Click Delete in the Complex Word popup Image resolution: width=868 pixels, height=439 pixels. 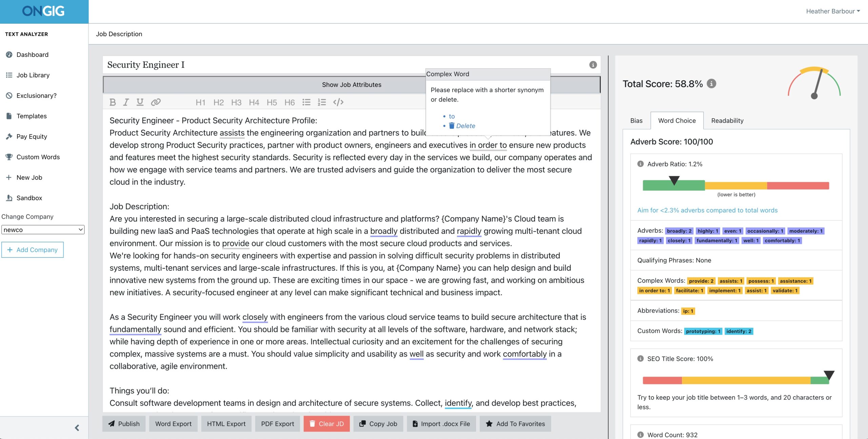click(462, 126)
